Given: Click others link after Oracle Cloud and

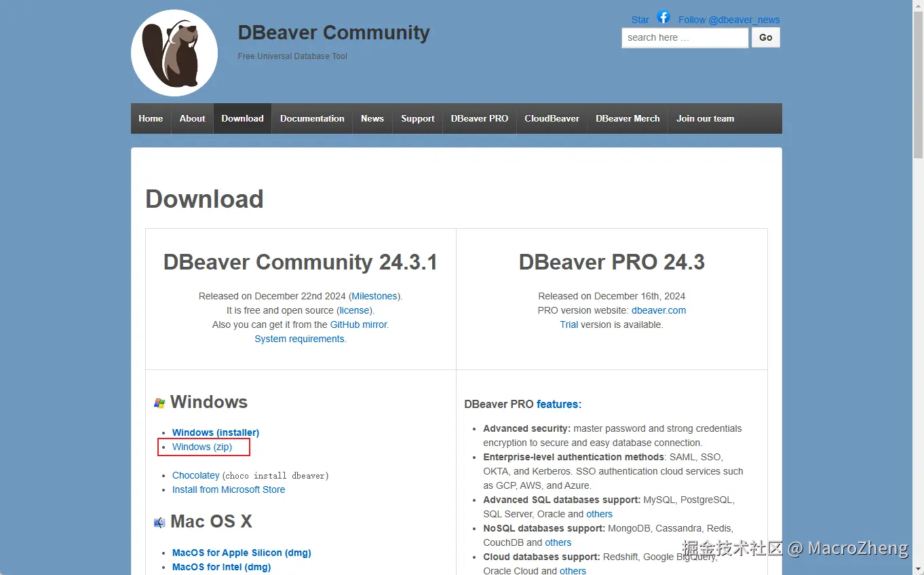Looking at the screenshot, I should click(573, 571).
